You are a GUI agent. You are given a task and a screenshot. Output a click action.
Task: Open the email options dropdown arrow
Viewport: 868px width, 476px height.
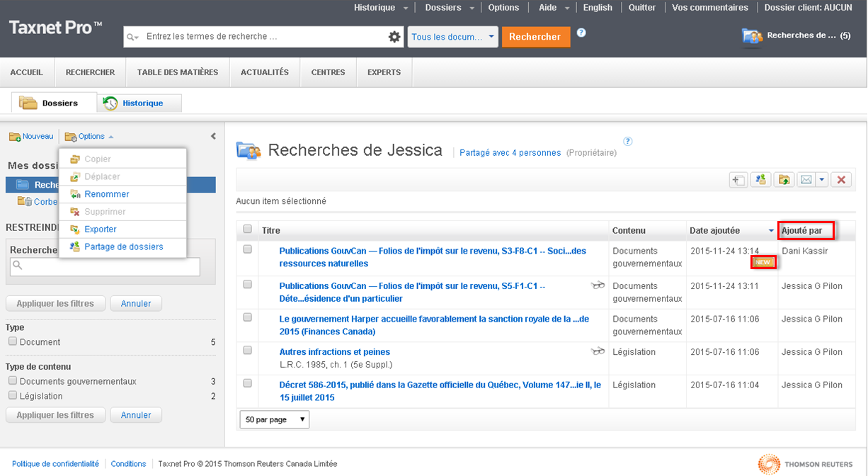point(822,180)
